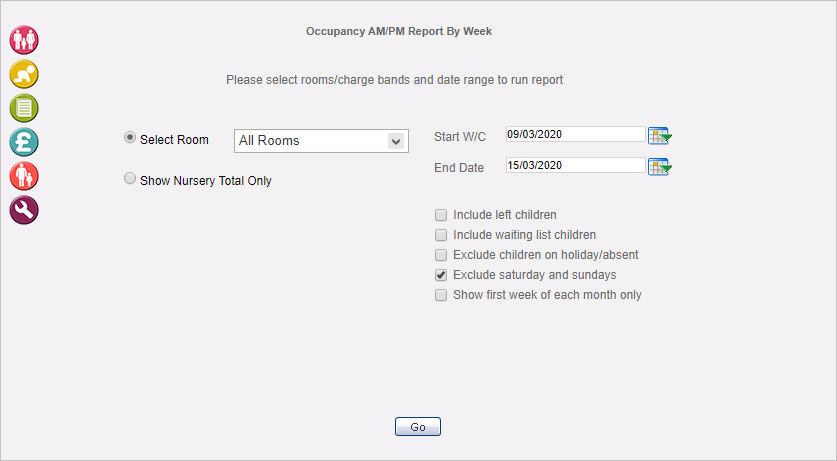Image resolution: width=837 pixels, height=461 pixels.
Task: Open the purple wrench settings icon
Action: [24, 210]
